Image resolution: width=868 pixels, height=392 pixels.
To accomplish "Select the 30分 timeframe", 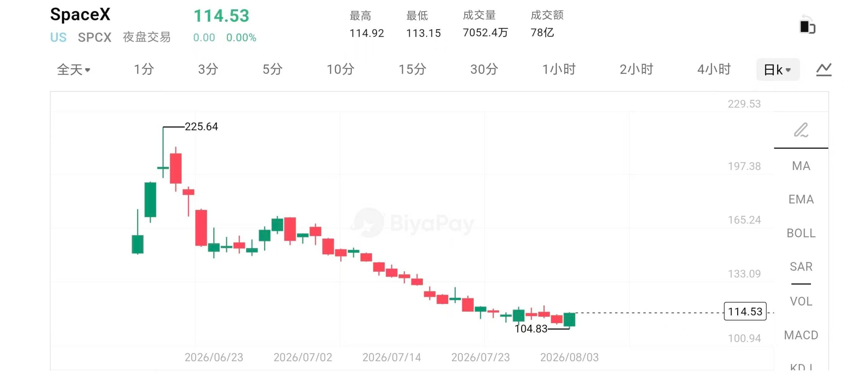I will 484,70.
